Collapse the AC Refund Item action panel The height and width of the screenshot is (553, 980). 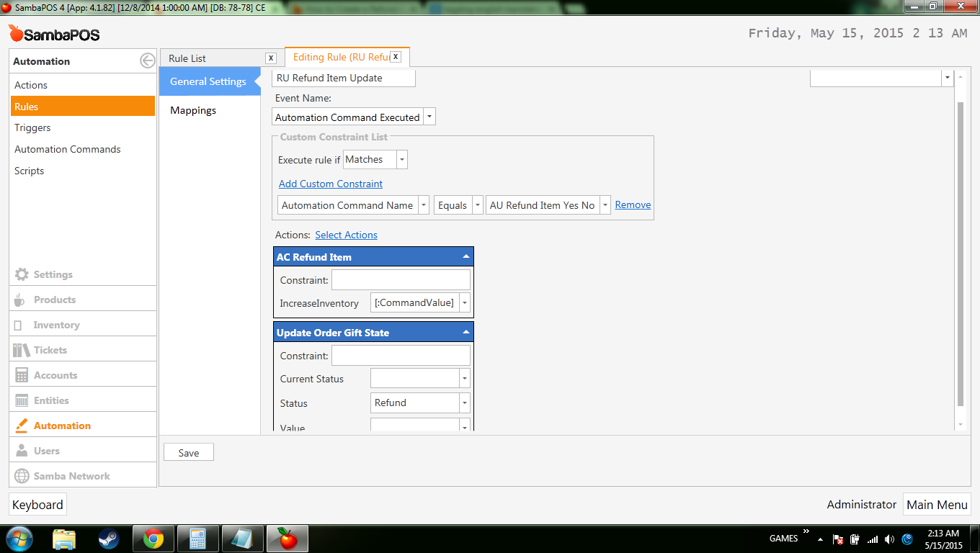point(465,257)
